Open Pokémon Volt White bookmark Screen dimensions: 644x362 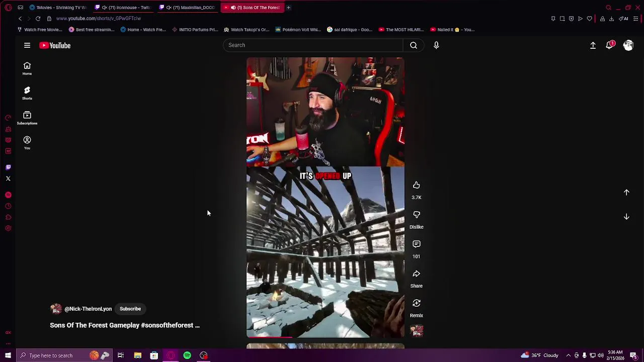(x=298, y=30)
